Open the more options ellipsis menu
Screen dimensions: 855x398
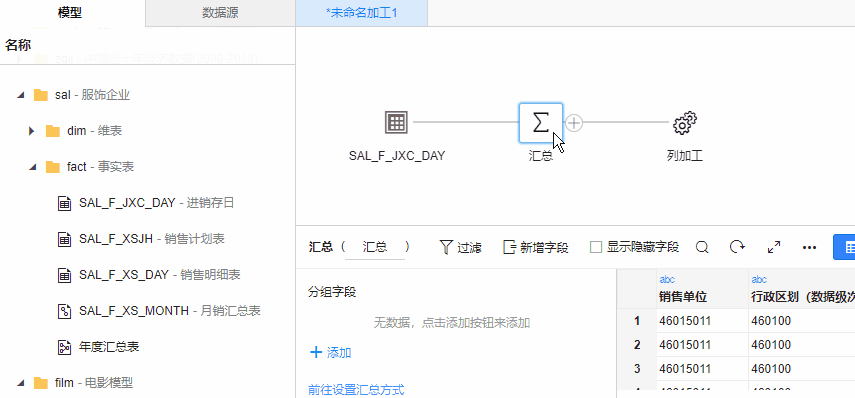[810, 248]
